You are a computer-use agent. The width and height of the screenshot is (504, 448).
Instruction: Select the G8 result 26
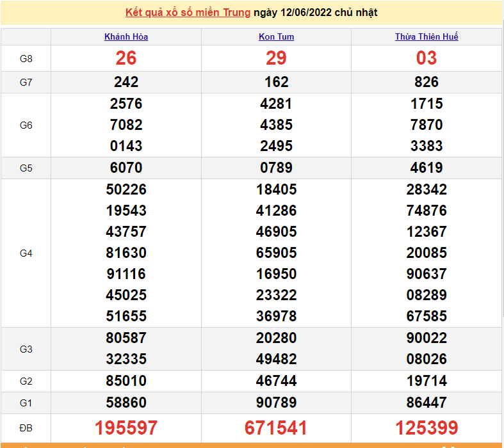126,58
